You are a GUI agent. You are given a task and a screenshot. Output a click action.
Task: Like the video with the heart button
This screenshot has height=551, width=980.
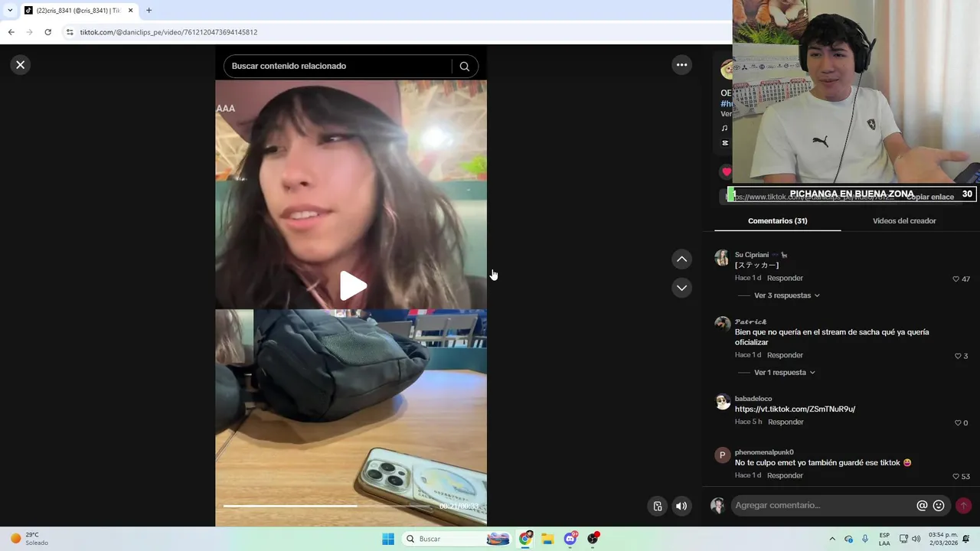pos(726,172)
